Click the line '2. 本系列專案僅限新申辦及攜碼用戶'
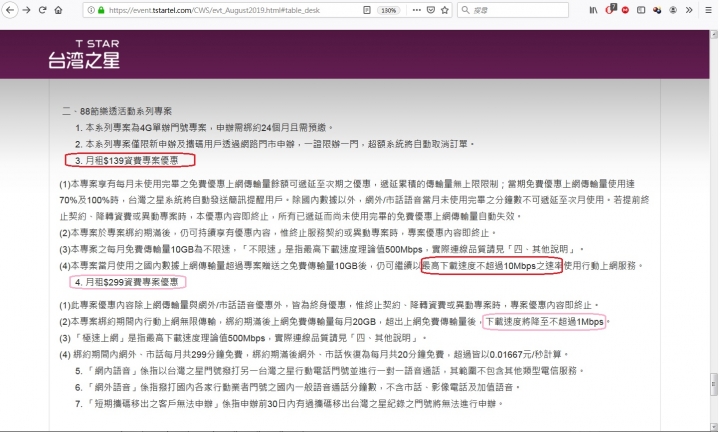720x432 pixels. pyautogui.click(x=274, y=144)
